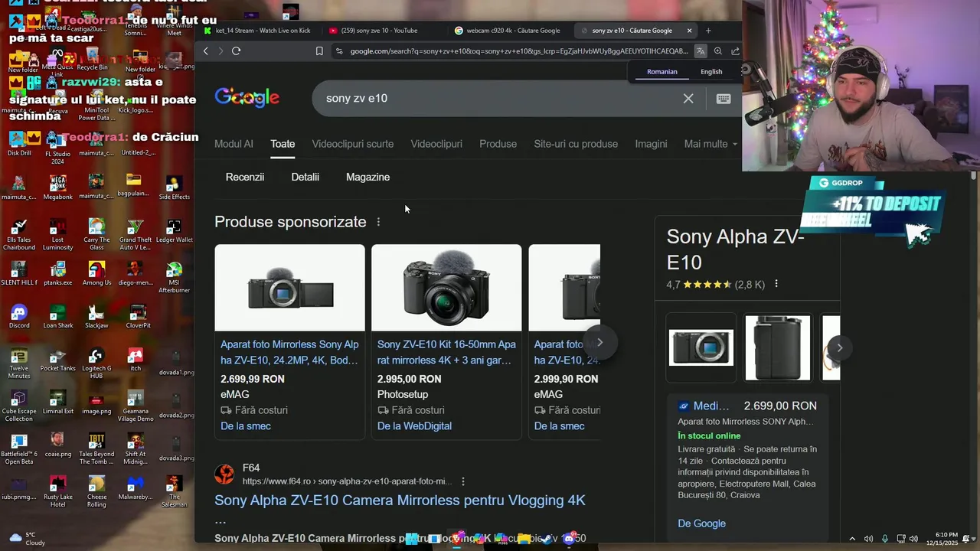
Task: Click the Google logo
Action: [x=247, y=98]
